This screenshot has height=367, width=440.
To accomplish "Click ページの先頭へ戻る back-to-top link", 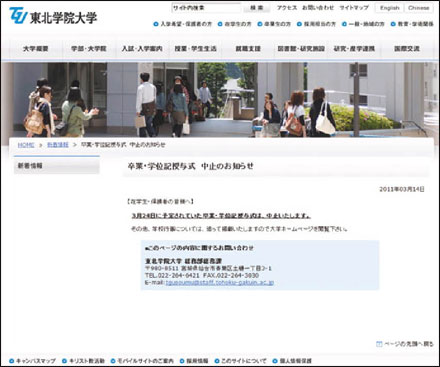I will point(409,344).
